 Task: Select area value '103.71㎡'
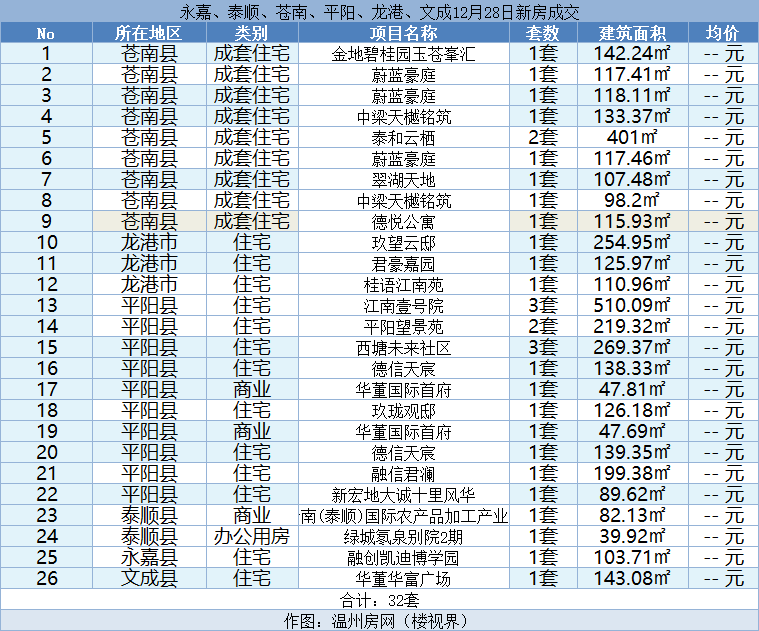point(632,557)
